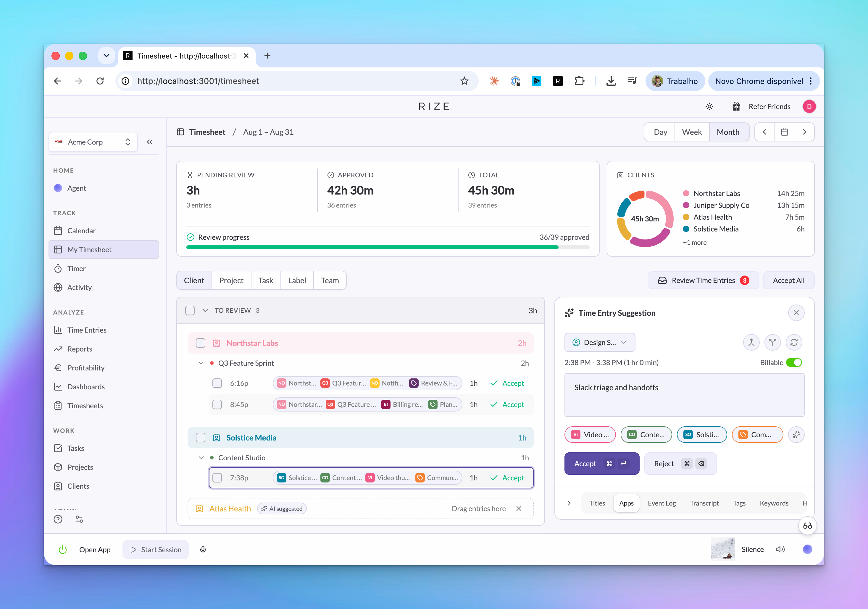Check the 8:45p entry checkbox
Screen dimensions: 868x609
pos(217,405)
